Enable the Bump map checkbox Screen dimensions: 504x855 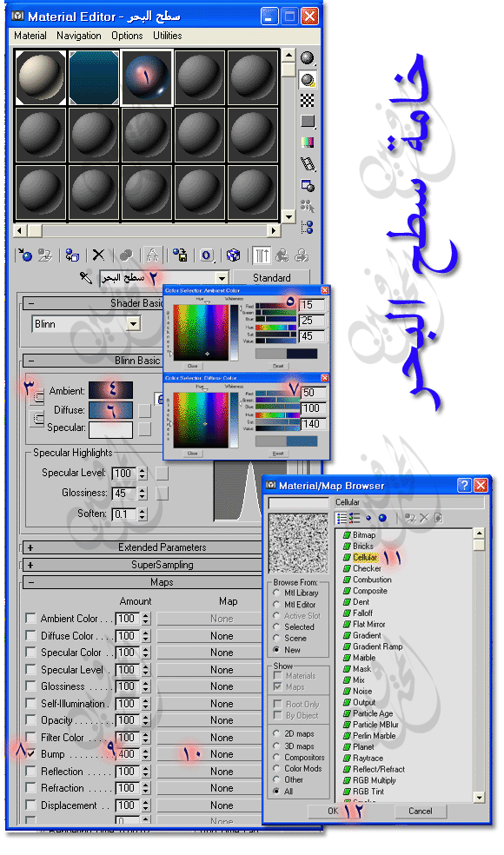tap(31, 755)
